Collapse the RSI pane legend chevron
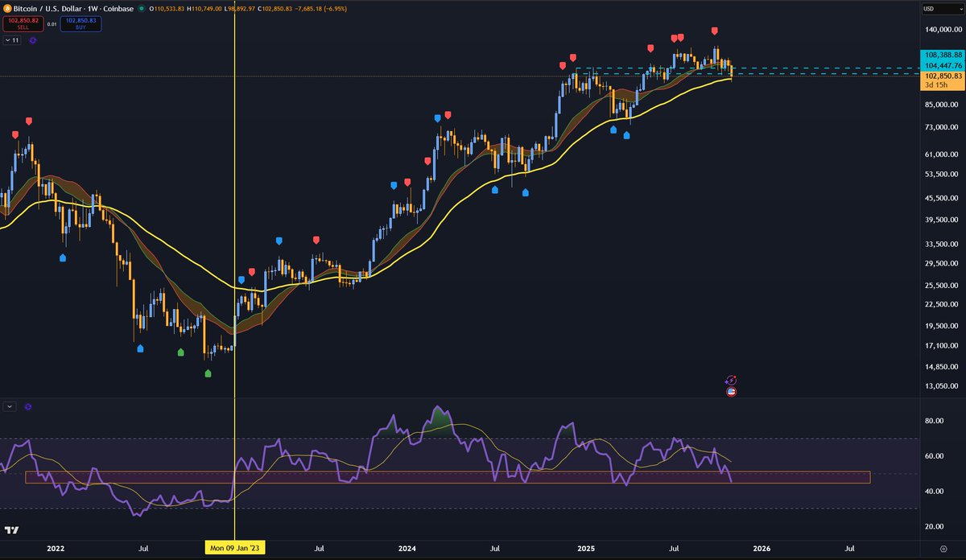This screenshot has width=966, height=560. point(10,407)
